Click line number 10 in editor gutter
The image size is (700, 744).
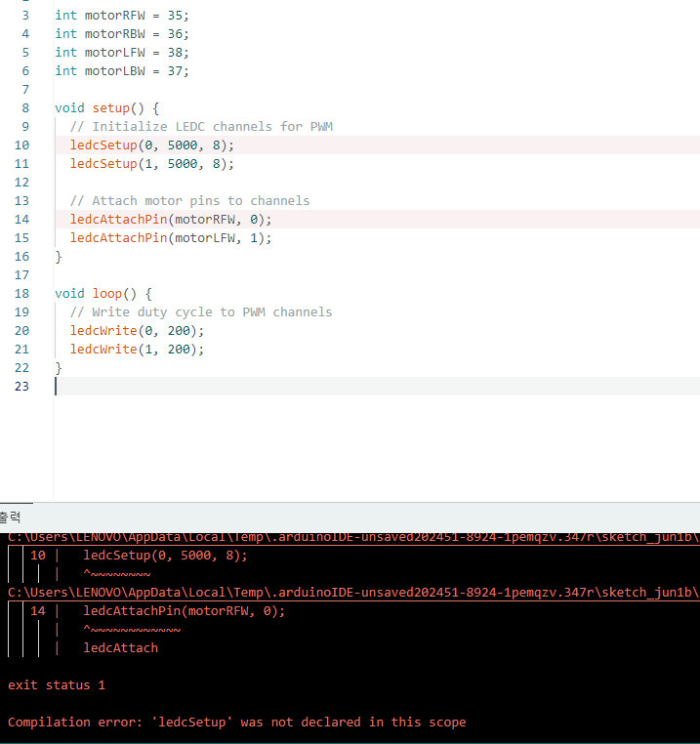[x=21, y=145]
